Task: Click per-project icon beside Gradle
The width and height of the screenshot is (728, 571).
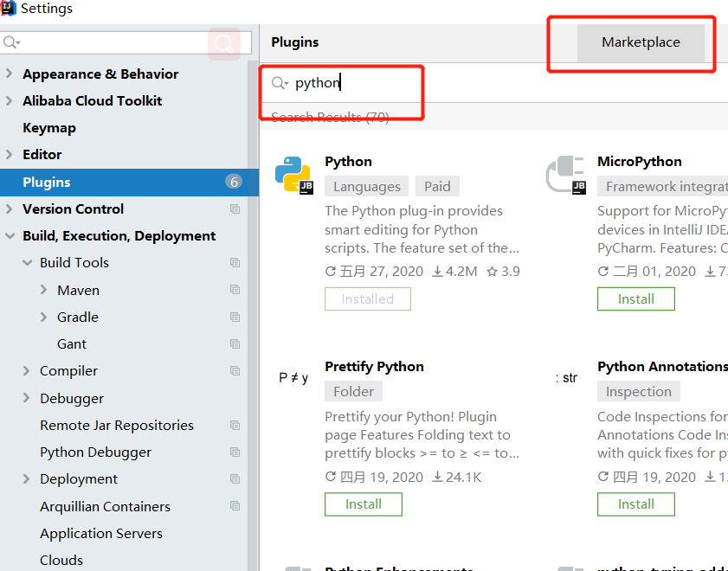Action: click(x=235, y=318)
